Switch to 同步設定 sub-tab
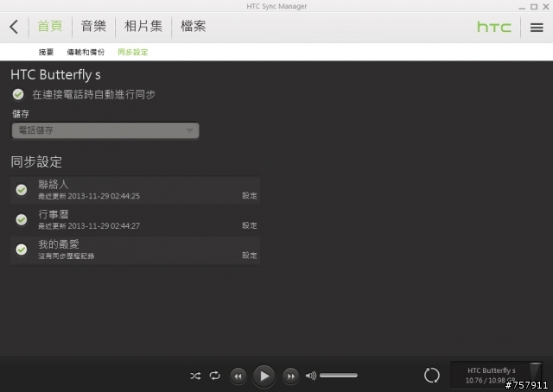This screenshot has height=392, width=553. 132,52
